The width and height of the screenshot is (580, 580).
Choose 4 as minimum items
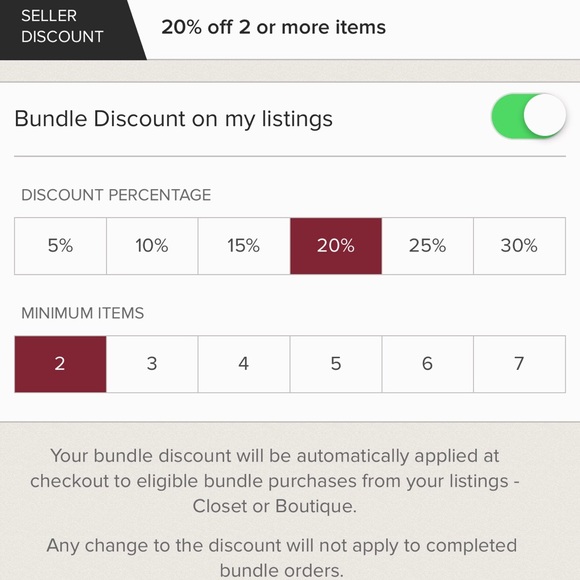point(244,364)
